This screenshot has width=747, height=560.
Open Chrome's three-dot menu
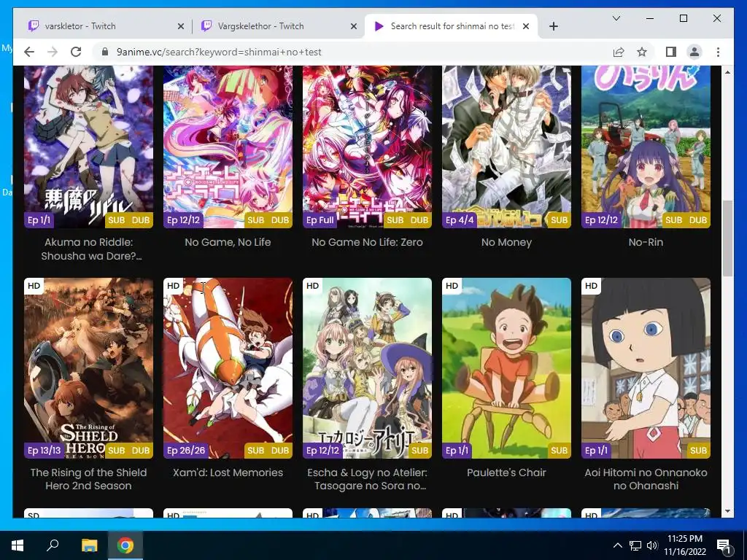click(718, 52)
